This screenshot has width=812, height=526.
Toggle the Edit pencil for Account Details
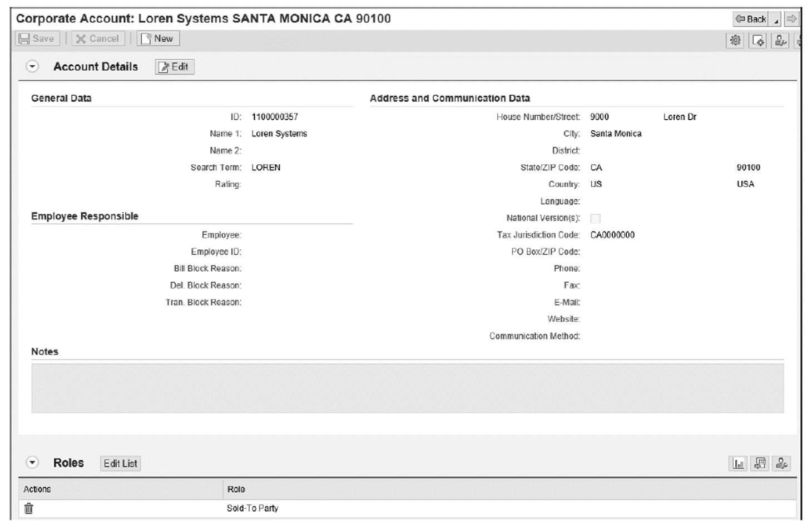(x=174, y=67)
